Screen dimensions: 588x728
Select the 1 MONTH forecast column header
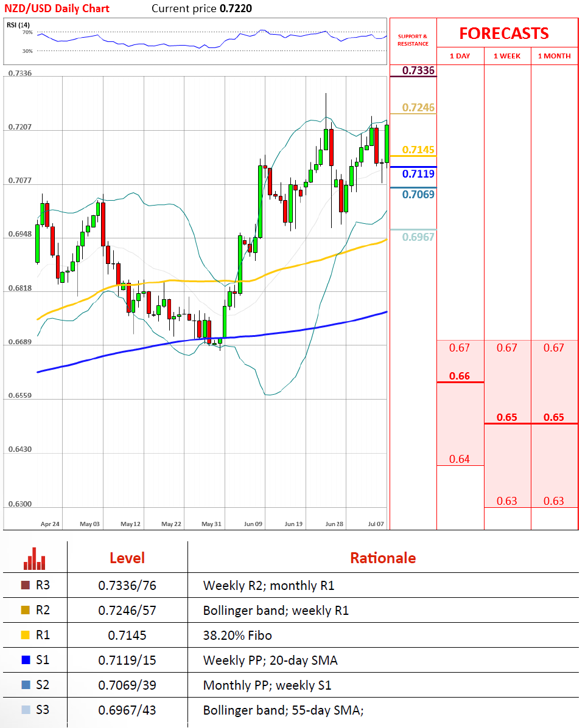[554, 56]
